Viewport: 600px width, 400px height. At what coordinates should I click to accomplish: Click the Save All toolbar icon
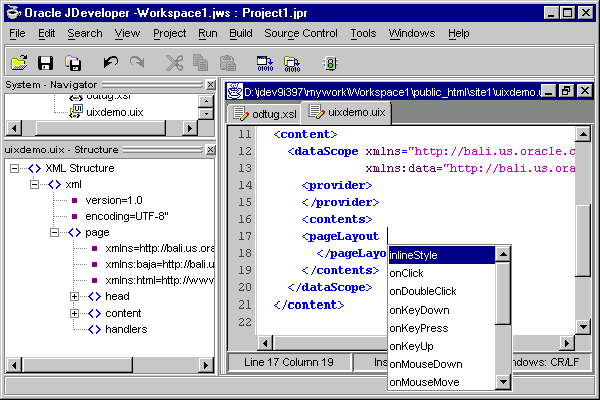click(x=73, y=63)
